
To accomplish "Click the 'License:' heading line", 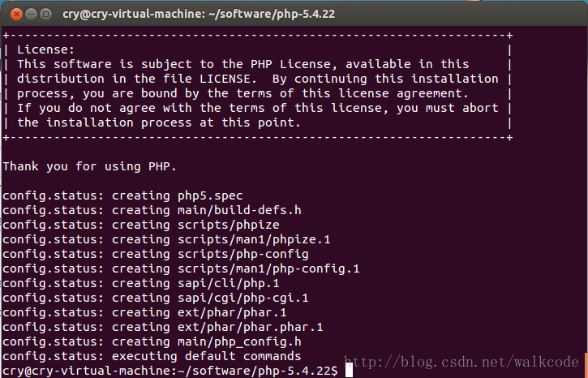I will tap(46, 49).
